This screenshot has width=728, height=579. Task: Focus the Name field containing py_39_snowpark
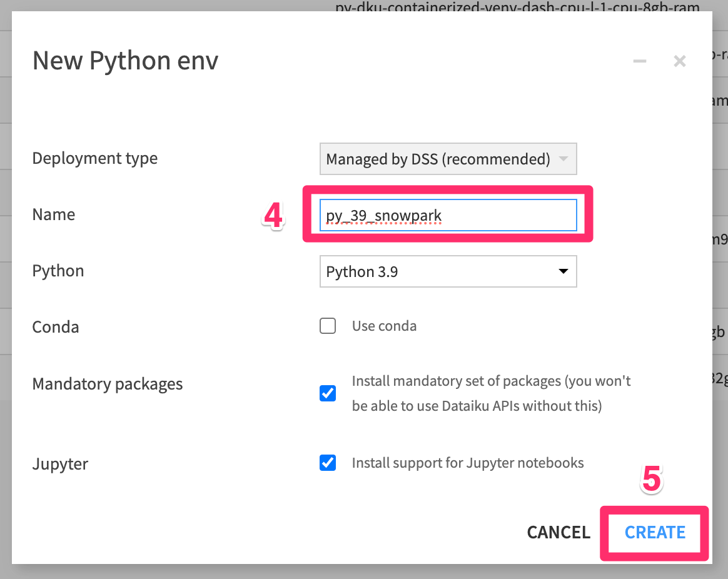447,216
